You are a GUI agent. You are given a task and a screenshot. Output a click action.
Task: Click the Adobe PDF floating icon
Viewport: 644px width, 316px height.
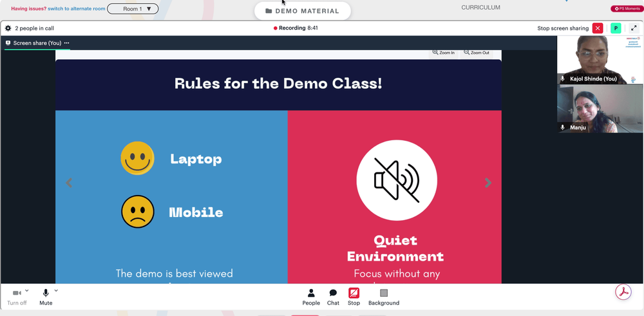coord(623,292)
